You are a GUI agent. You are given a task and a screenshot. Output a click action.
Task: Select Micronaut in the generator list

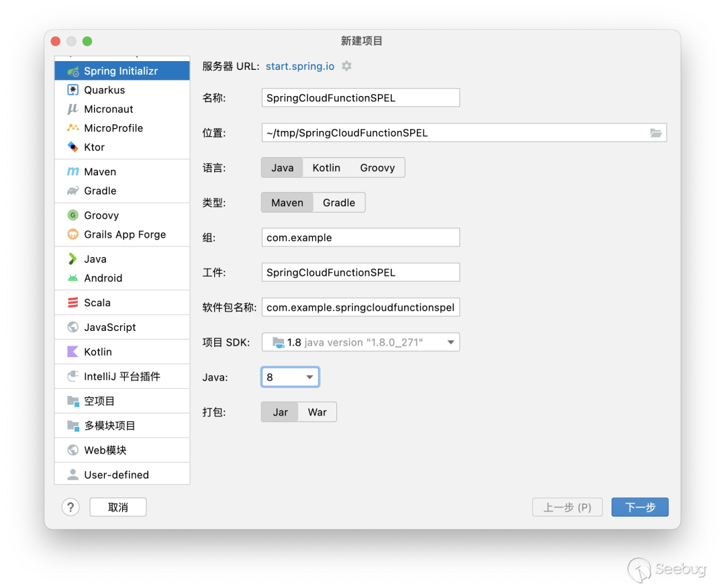click(122, 109)
